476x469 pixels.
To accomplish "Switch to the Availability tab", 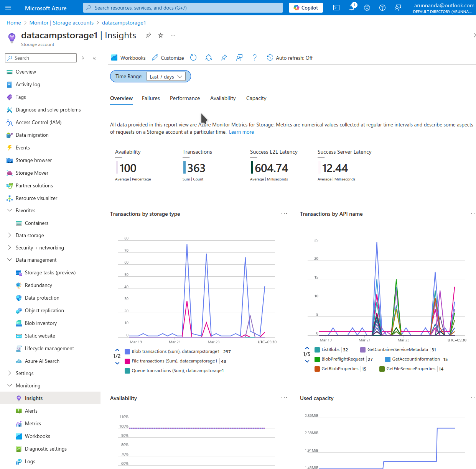I will point(223,98).
